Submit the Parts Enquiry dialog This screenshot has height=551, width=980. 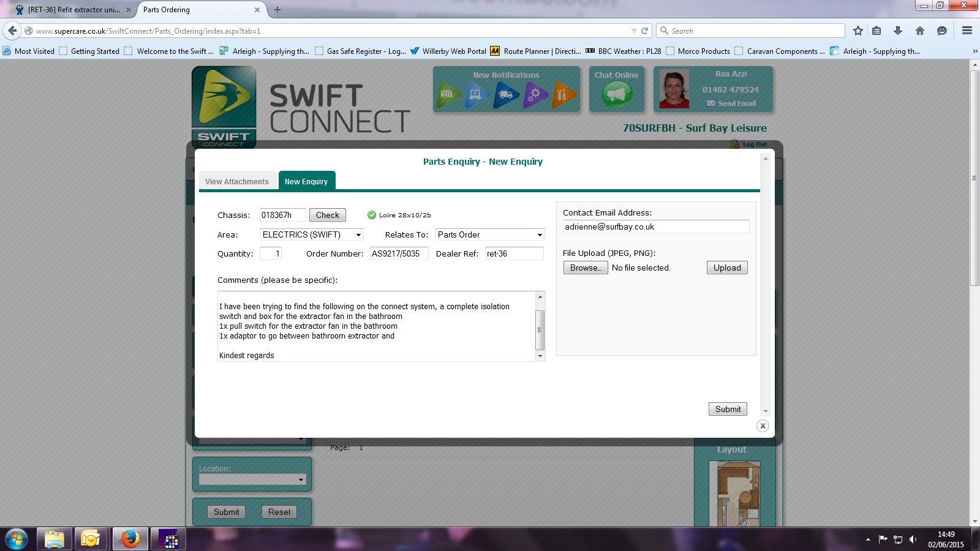[728, 409]
